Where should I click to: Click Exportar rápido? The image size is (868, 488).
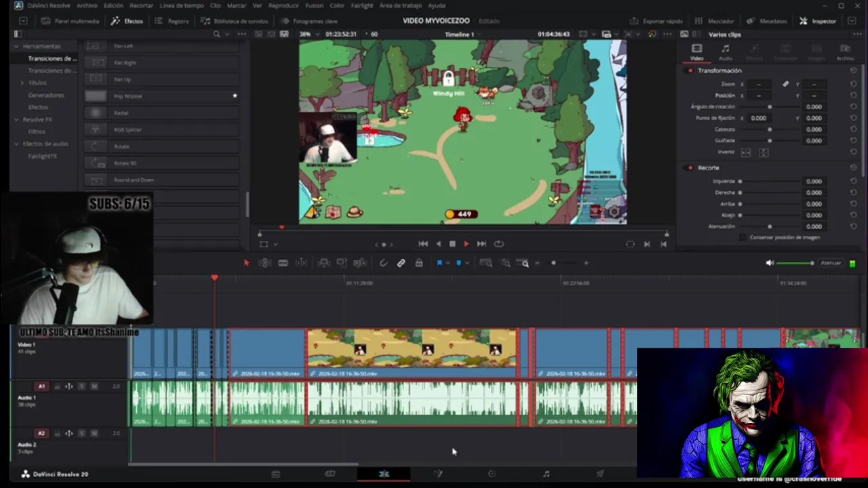click(x=656, y=21)
